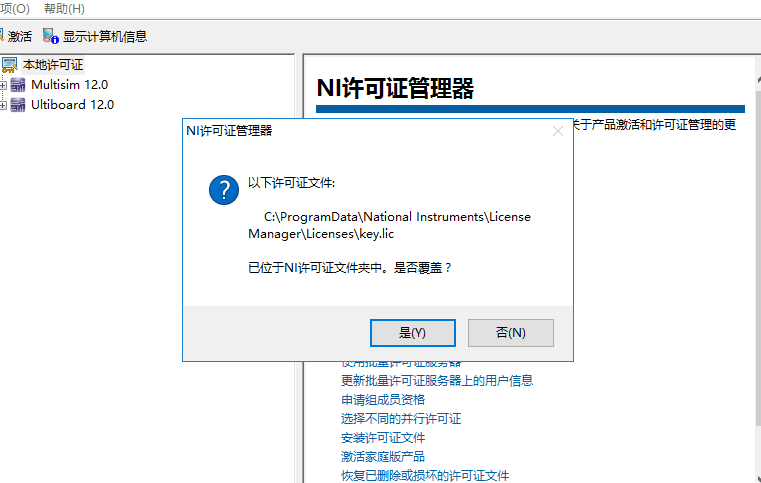Image resolution: width=761 pixels, height=483 pixels.
Task: Open link 选择不同的并行许可证
Action: tap(401, 418)
